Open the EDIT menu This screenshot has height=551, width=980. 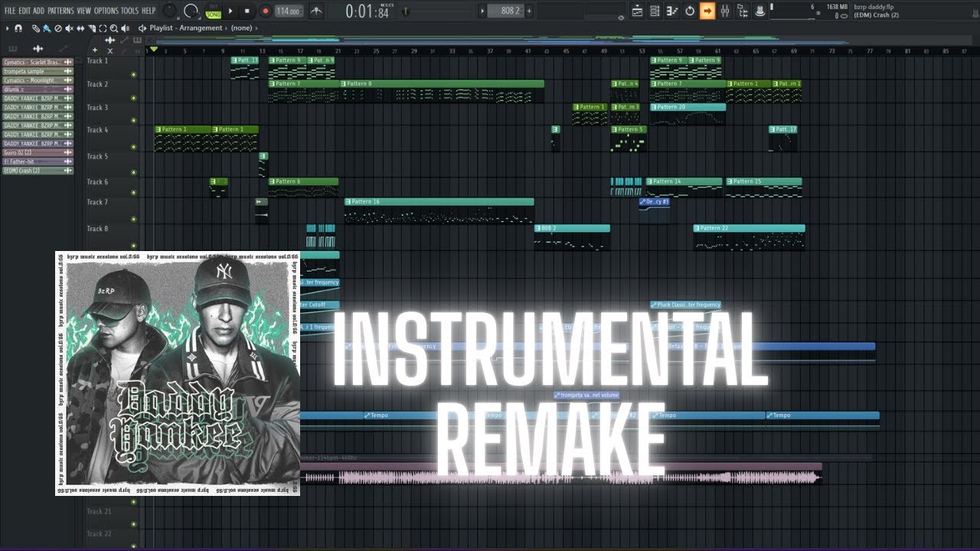(24, 11)
